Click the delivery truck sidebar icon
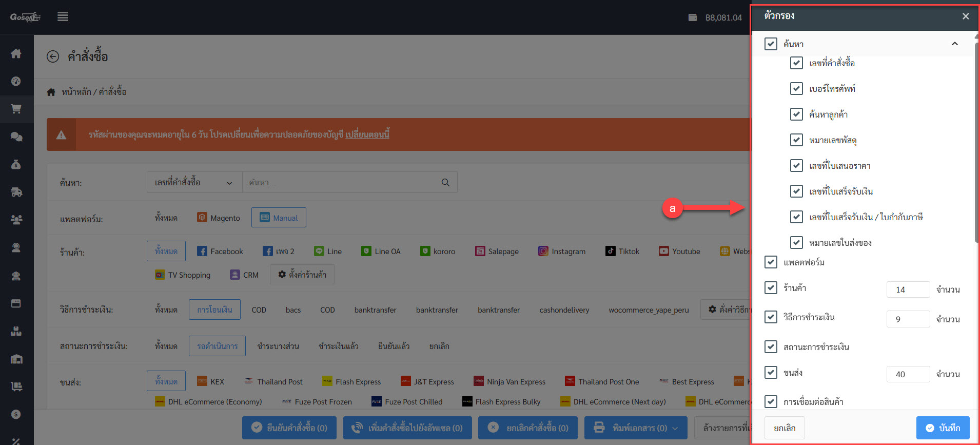Screen dimensions: 980x445 point(16,192)
